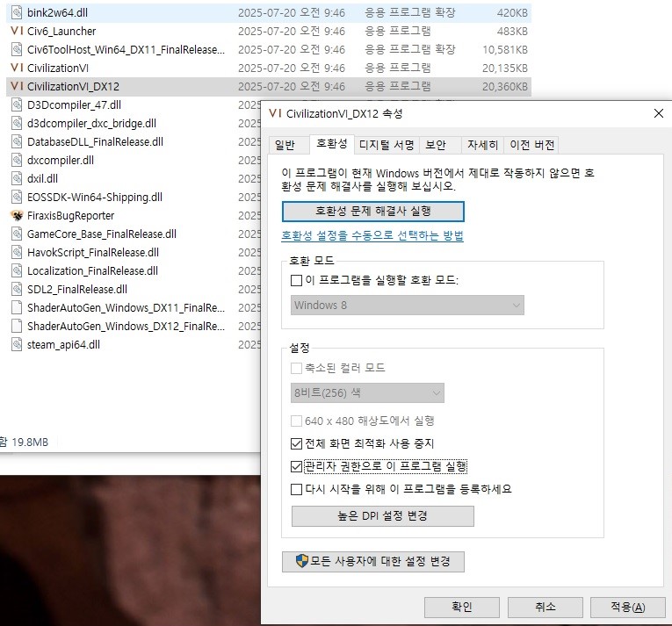Select the FiraxisBugReporter file name

(71, 215)
